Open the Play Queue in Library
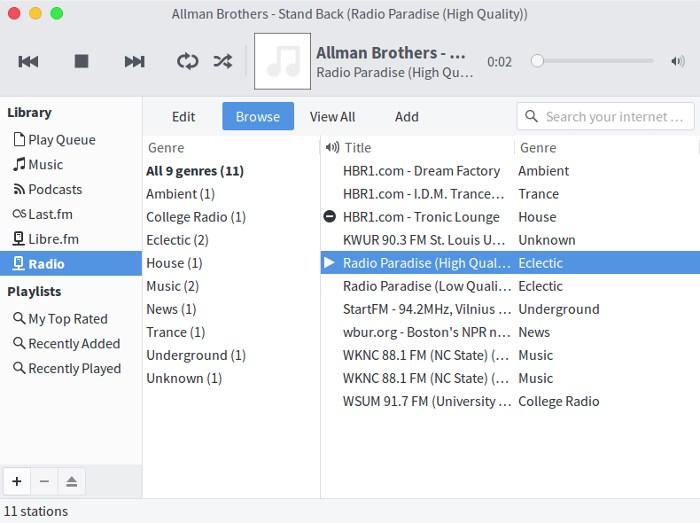Image resolution: width=700 pixels, height=523 pixels. point(61,140)
